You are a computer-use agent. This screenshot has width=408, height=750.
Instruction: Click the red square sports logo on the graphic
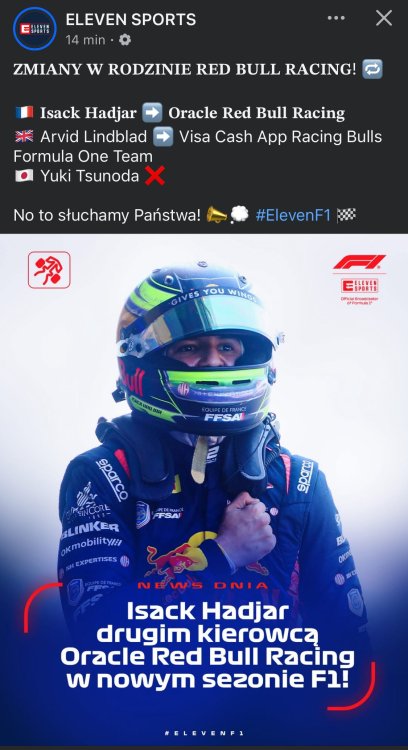(x=49, y=270)
